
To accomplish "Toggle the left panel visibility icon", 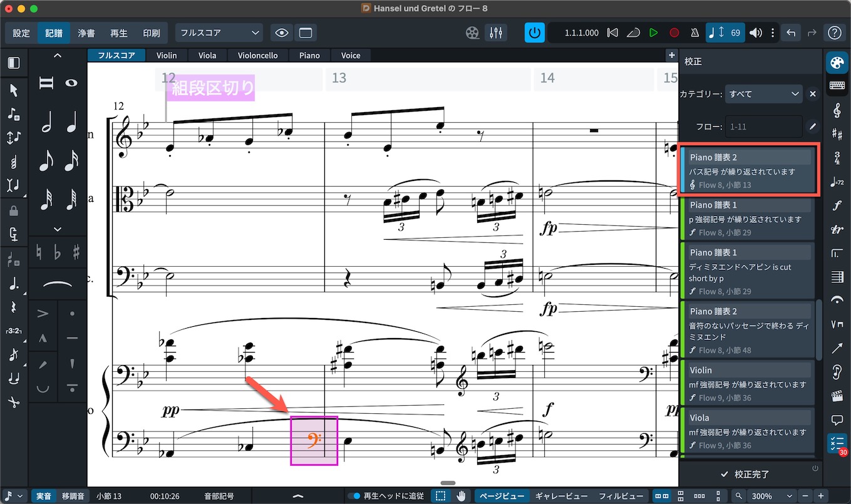I will click(13, 63).
